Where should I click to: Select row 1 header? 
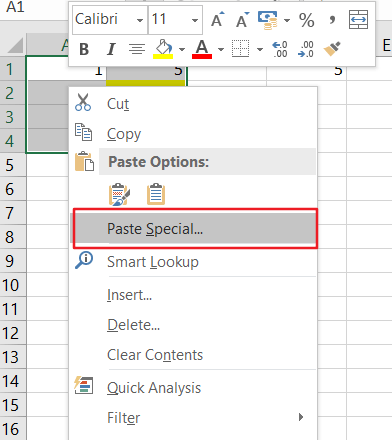(13, 69)
